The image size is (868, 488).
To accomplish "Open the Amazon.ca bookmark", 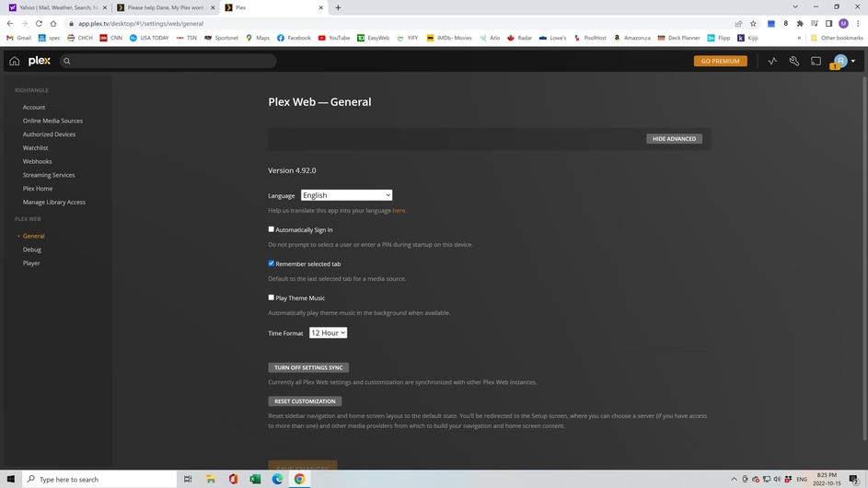I will tap(631, 38).
